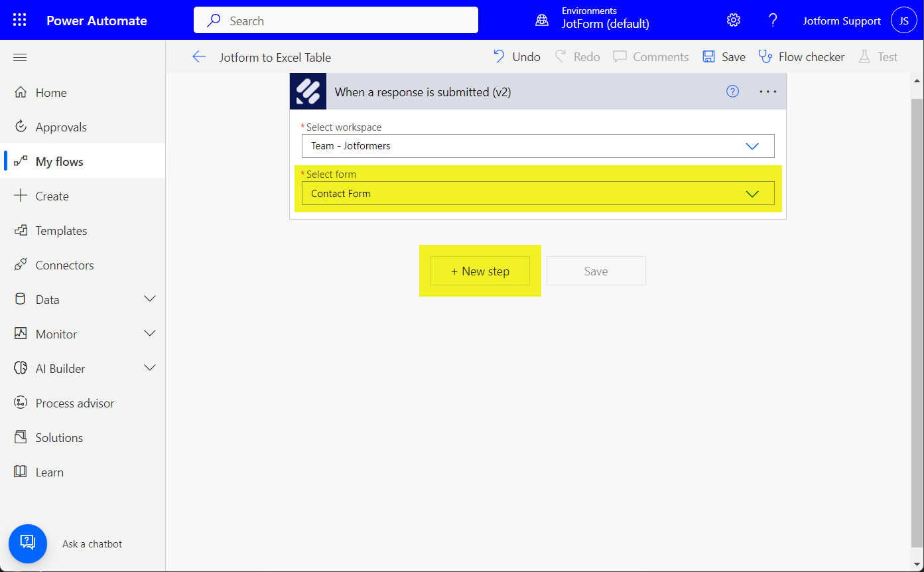Run the Flow checker

(801, 57)
